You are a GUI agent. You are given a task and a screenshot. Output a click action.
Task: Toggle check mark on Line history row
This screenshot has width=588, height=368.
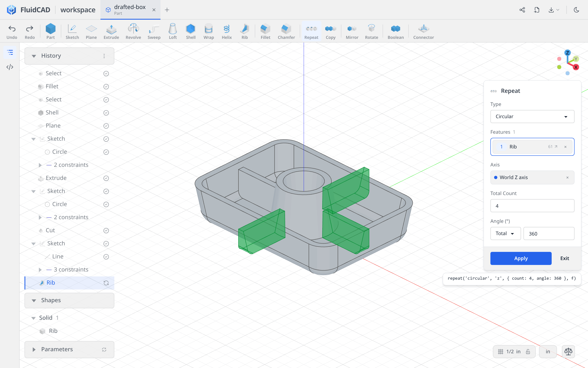tap(106, 257)
